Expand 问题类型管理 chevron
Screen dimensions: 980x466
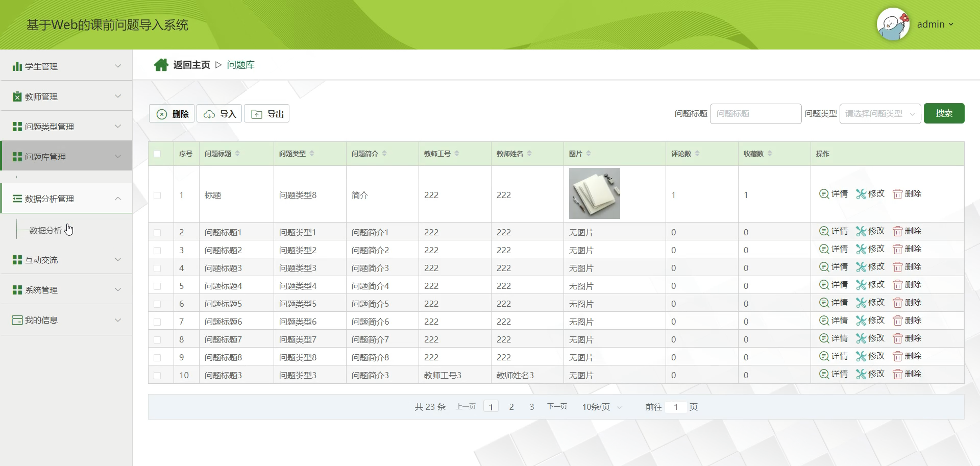[x=118, y=126]
